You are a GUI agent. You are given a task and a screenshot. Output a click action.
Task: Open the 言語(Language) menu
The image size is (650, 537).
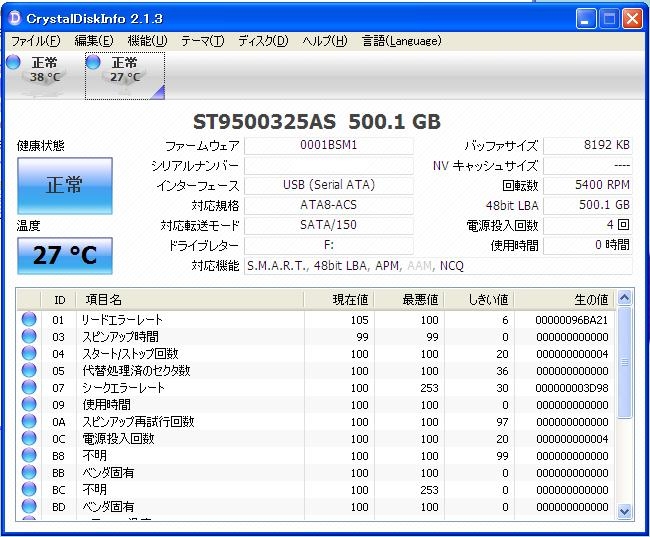[401, 41]
